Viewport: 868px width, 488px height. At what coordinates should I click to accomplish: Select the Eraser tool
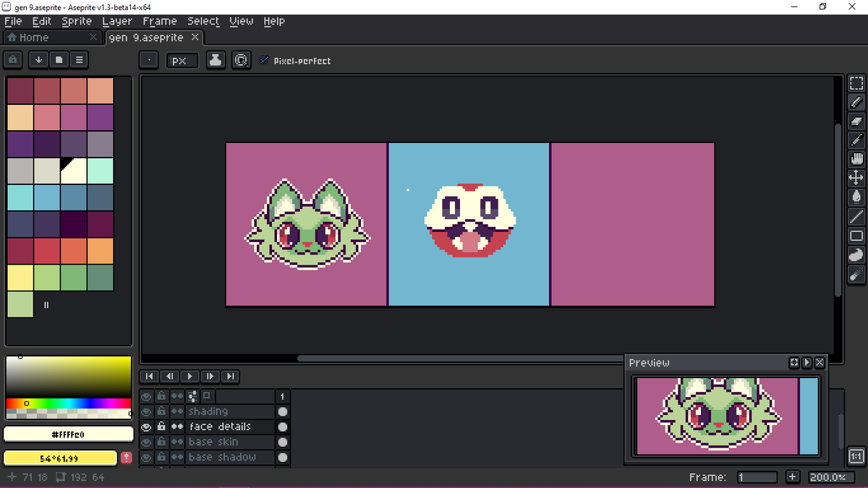tap(856, 121)
